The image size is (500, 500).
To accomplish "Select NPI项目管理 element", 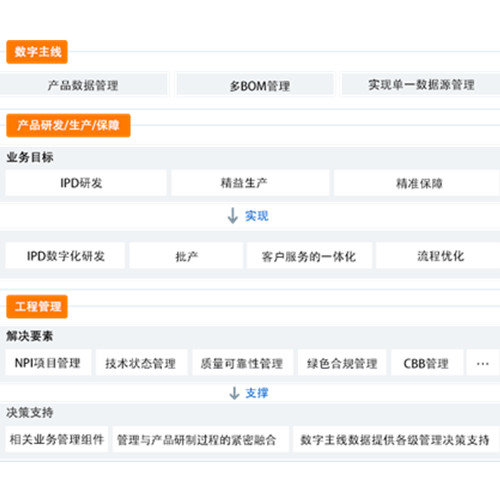I will click(48, 363).
